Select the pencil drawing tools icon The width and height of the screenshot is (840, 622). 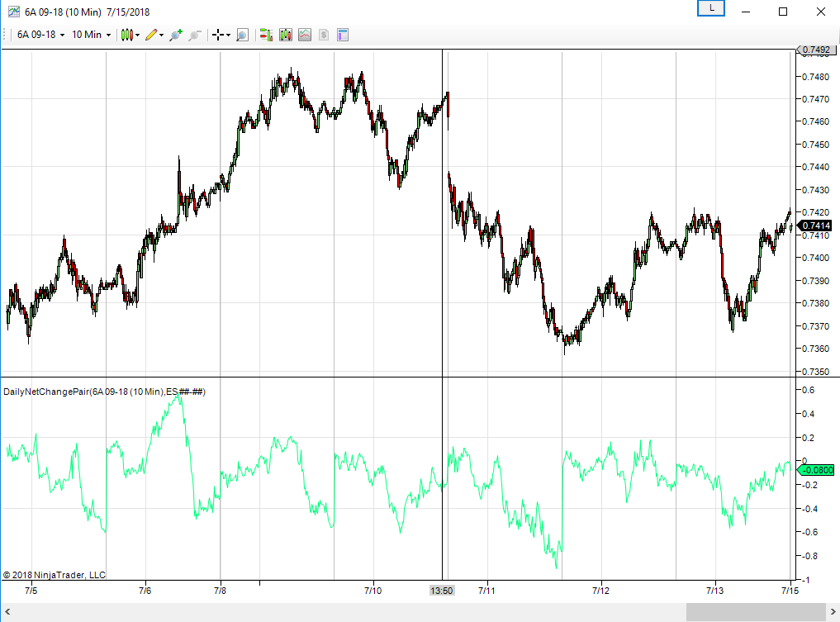point(150,35)
